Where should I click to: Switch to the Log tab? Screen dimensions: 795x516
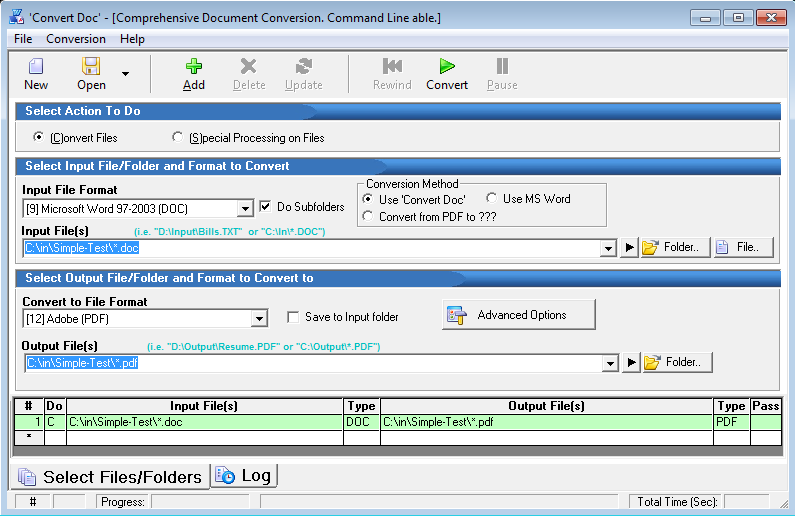coord(244,476)
